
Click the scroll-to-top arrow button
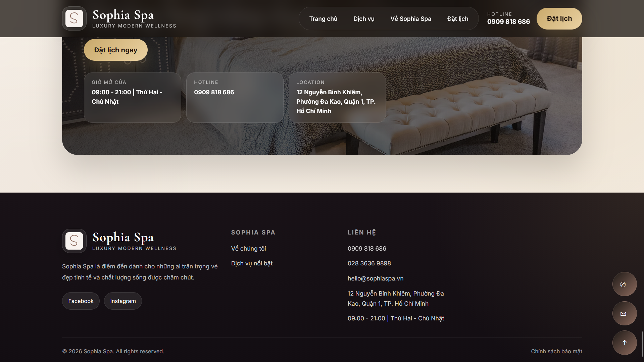click(624, 343)
